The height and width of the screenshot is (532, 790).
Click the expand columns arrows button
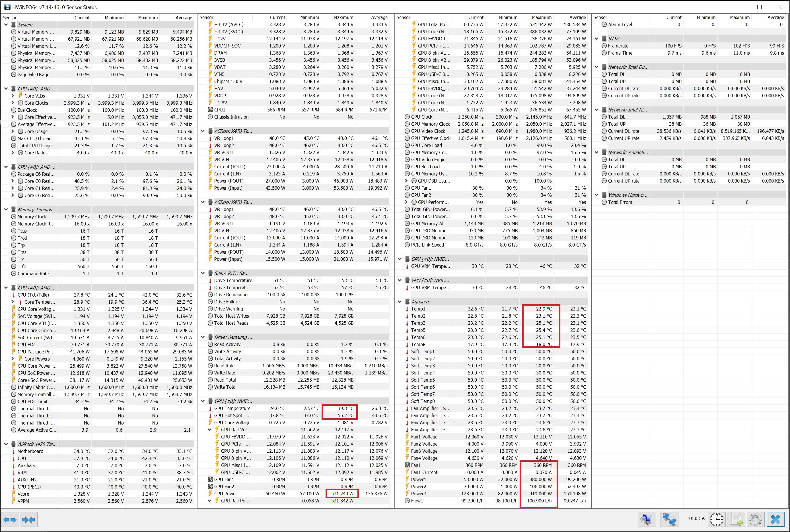point(10,519)
